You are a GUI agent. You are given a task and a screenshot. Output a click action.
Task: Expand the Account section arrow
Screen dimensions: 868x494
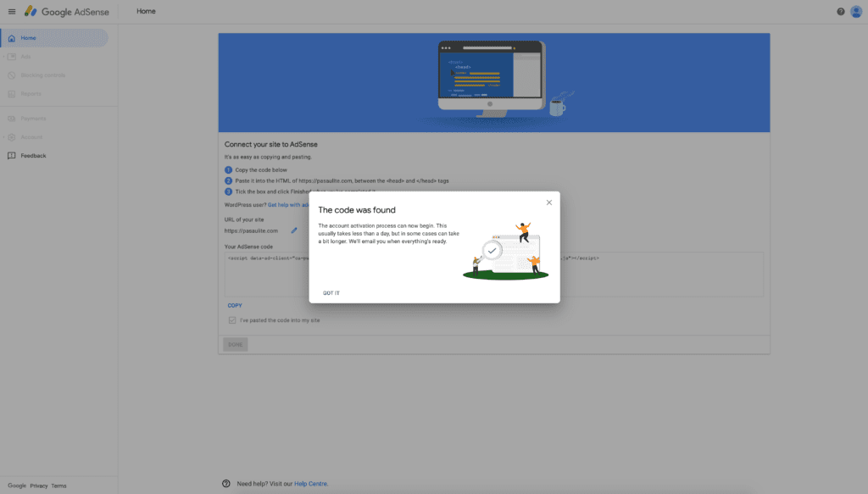(3, 137)
